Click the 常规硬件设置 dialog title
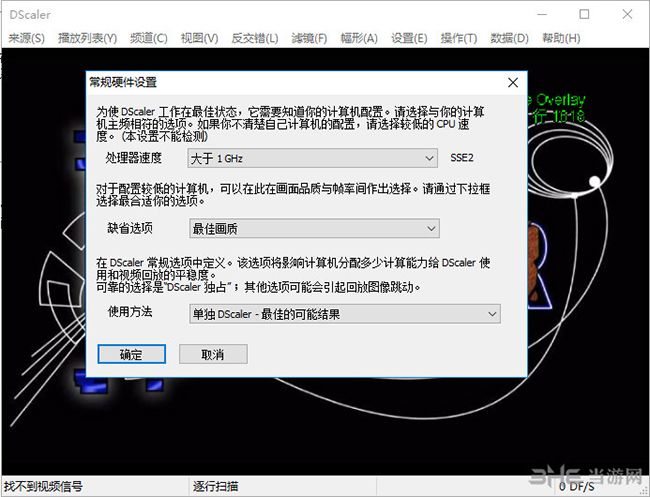The height and width of the screenshot is (497, 650). coord(123,82)
